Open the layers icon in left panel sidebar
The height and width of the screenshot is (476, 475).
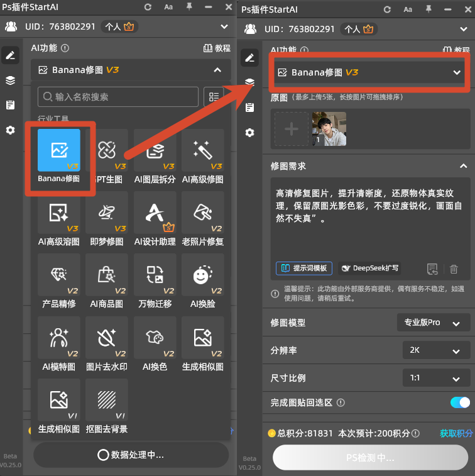click(x=10, y=80)
